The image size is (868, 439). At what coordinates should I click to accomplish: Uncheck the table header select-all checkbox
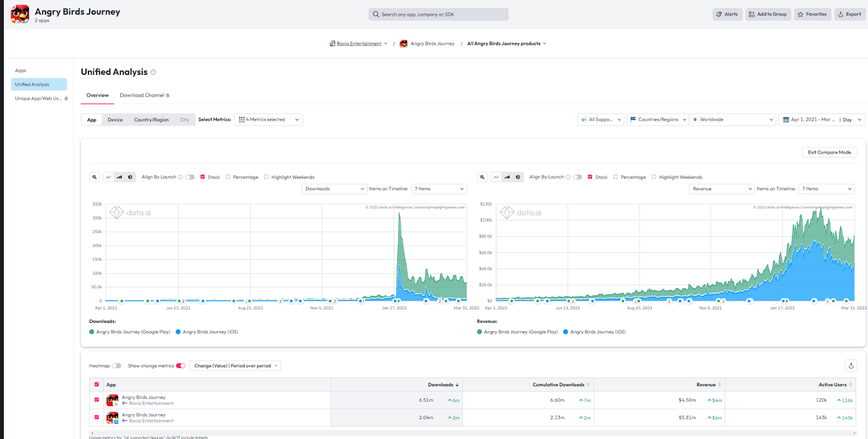click(97, 384)
